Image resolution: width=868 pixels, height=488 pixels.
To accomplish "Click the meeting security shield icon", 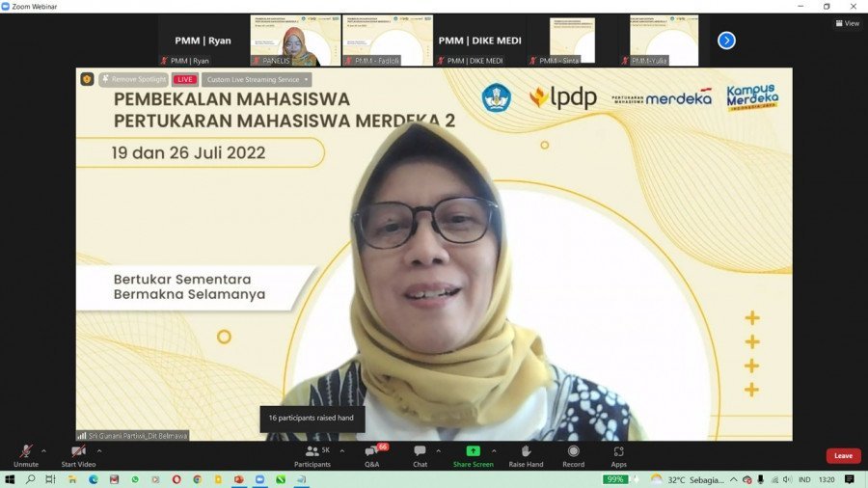I will tap(87, 79).
